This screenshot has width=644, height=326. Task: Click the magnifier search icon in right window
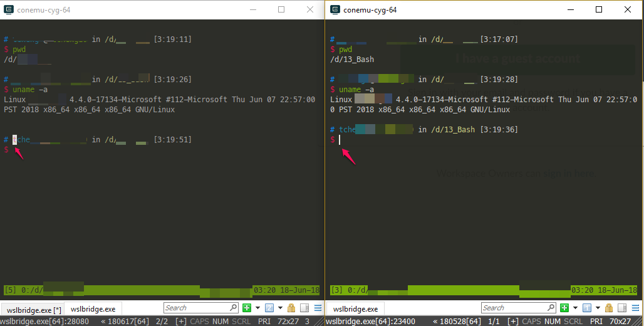coord(551,307)
